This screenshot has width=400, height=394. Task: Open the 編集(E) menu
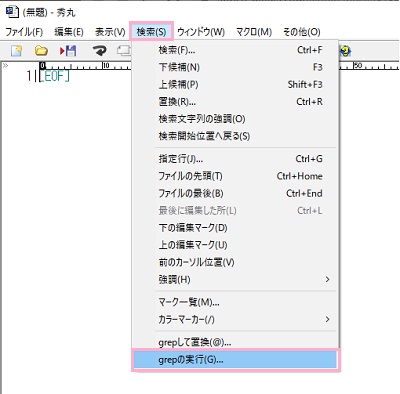(69, 32)
